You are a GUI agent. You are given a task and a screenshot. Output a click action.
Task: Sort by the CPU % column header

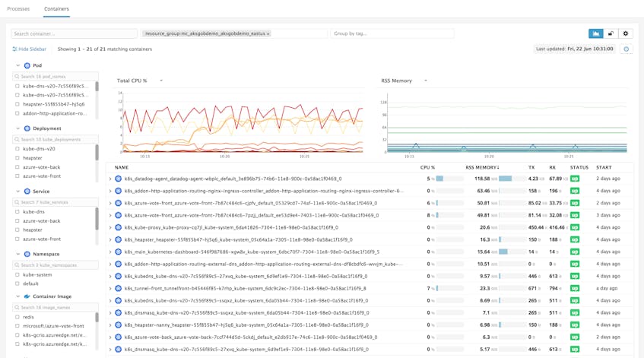(x=427, y=167)
